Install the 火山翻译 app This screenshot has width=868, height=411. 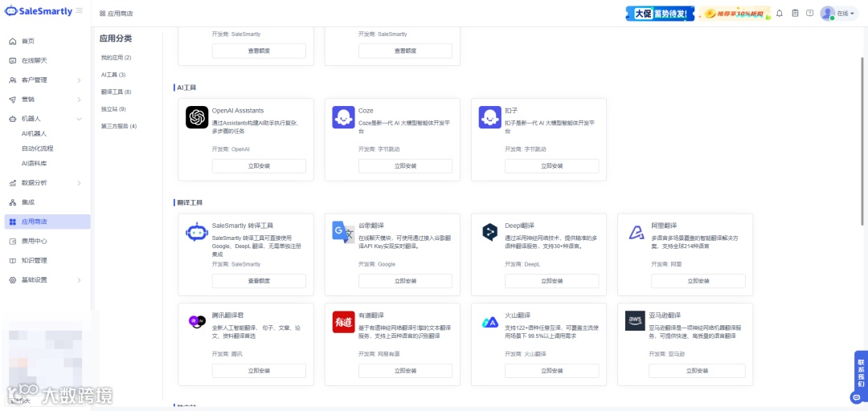coord(552,371)
